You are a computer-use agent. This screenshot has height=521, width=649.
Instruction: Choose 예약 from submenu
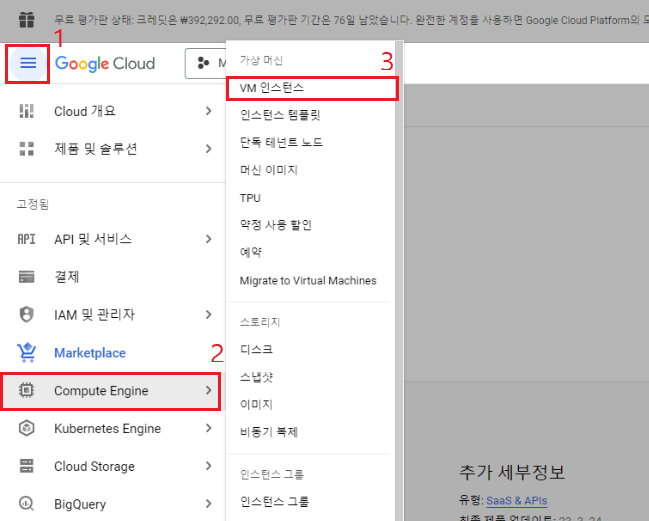pyautogui.click(x=310, y=252)
